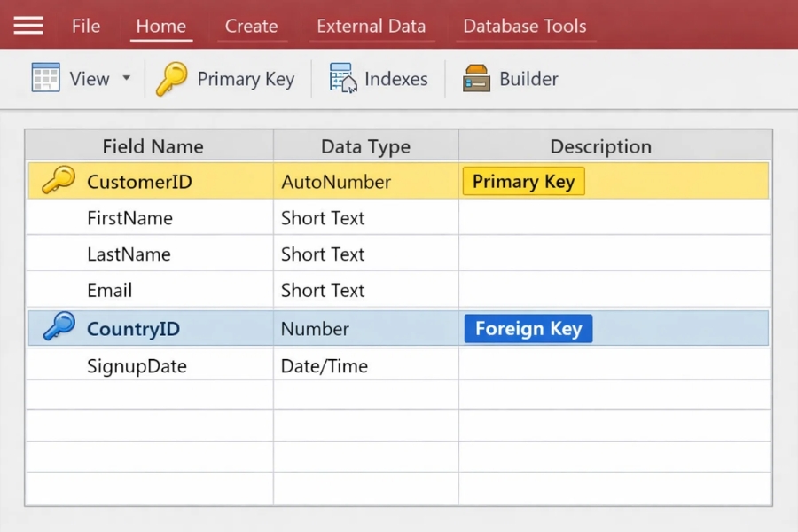Image resolution: width=798 pixels, height=532 pixels.
Task: Open the Indexes icon in toolbar
Action: click(343, 79)
